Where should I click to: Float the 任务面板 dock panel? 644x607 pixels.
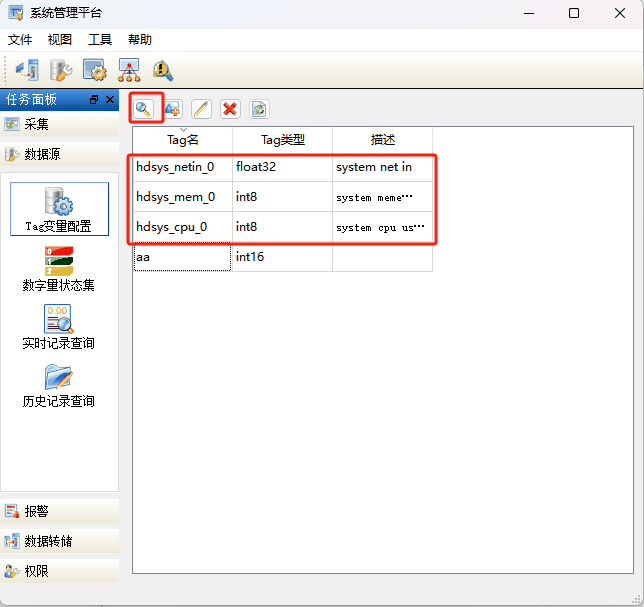94,99
